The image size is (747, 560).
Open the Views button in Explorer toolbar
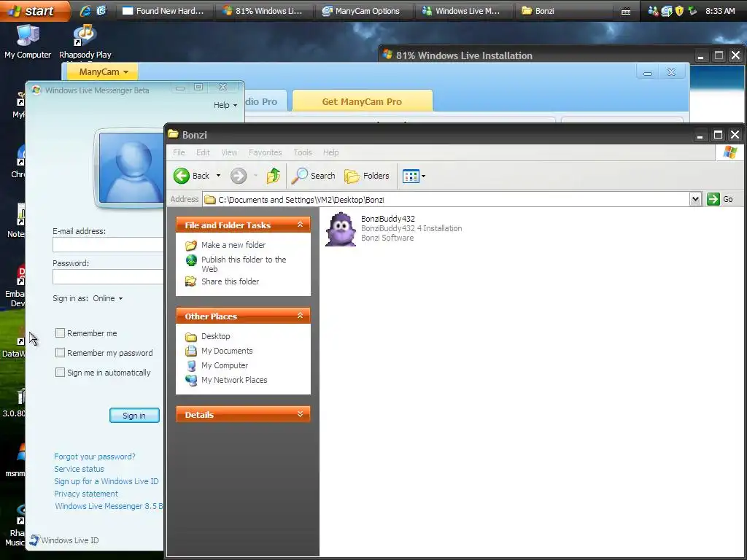tap(411, 176)
